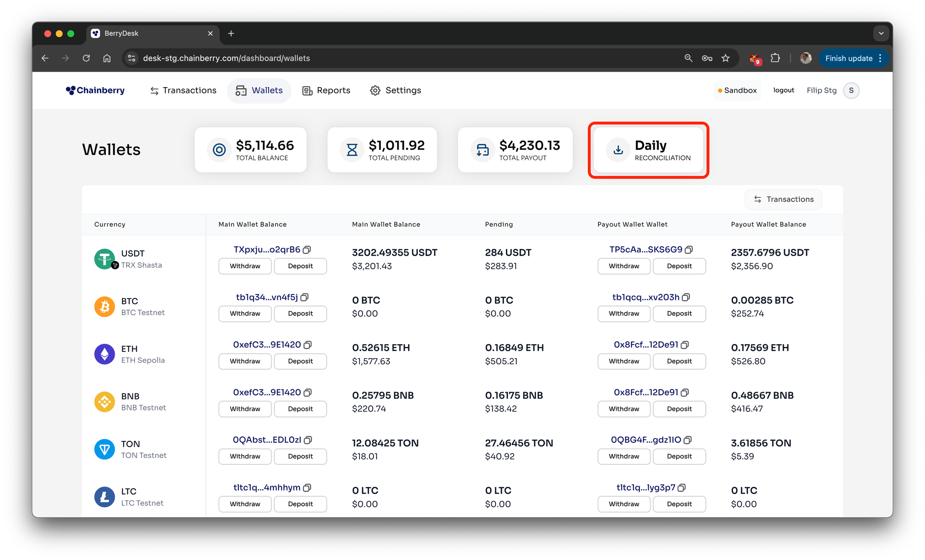Copy USDT main wallet address TXpxju...o2qrB6

click(x=307, y=250)
